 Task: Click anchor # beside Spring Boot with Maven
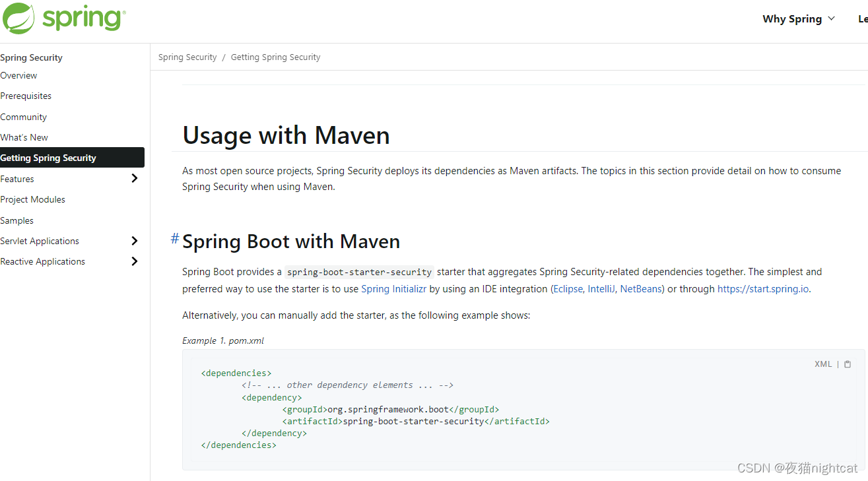tap(175, 239)
